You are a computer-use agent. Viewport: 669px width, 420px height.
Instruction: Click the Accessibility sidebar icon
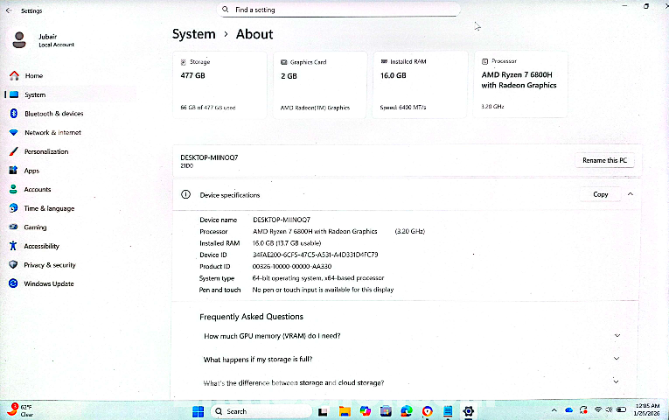click(14, 246)
